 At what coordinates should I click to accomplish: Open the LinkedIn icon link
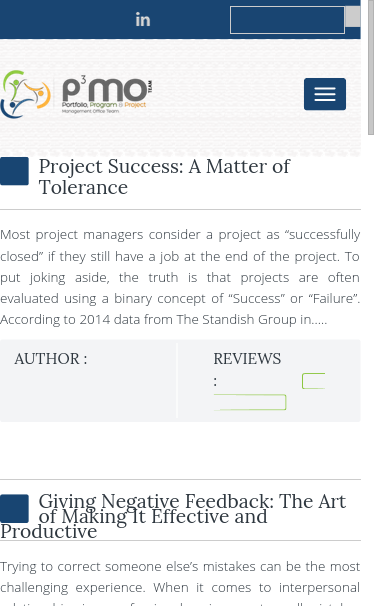tap(143, 20)
